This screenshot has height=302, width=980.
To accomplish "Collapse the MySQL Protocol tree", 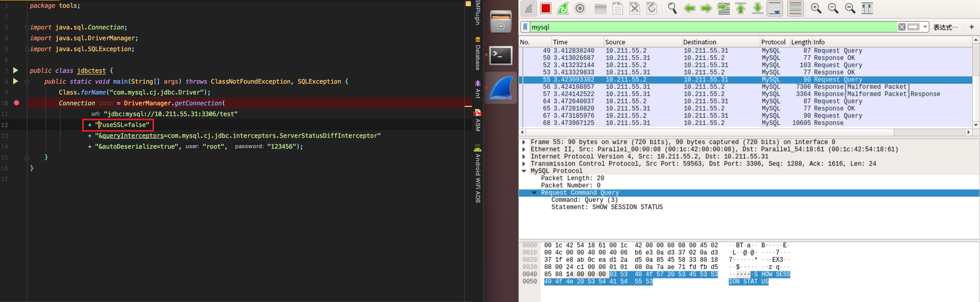I will tap(524, 171).
